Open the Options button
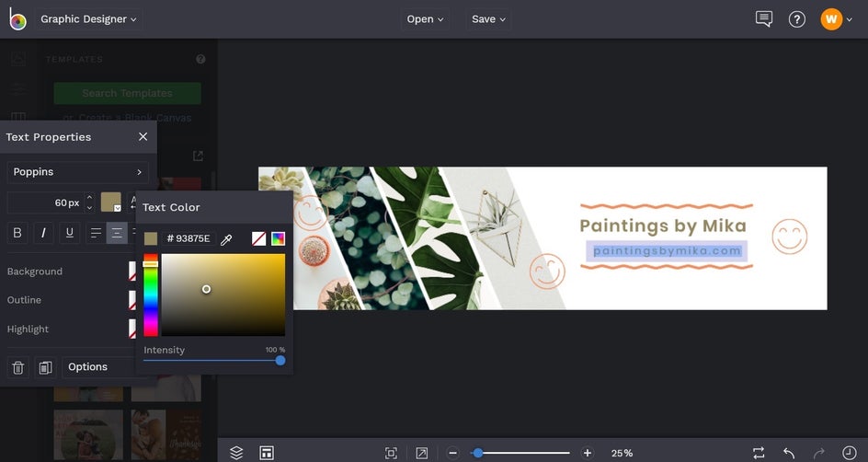This screenshot has width=868, height=462. point(98,366)
